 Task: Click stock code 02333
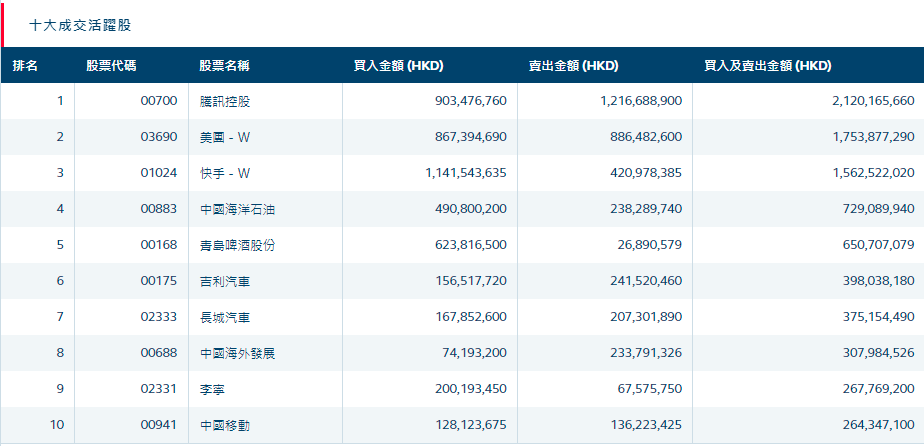[159, 317]
